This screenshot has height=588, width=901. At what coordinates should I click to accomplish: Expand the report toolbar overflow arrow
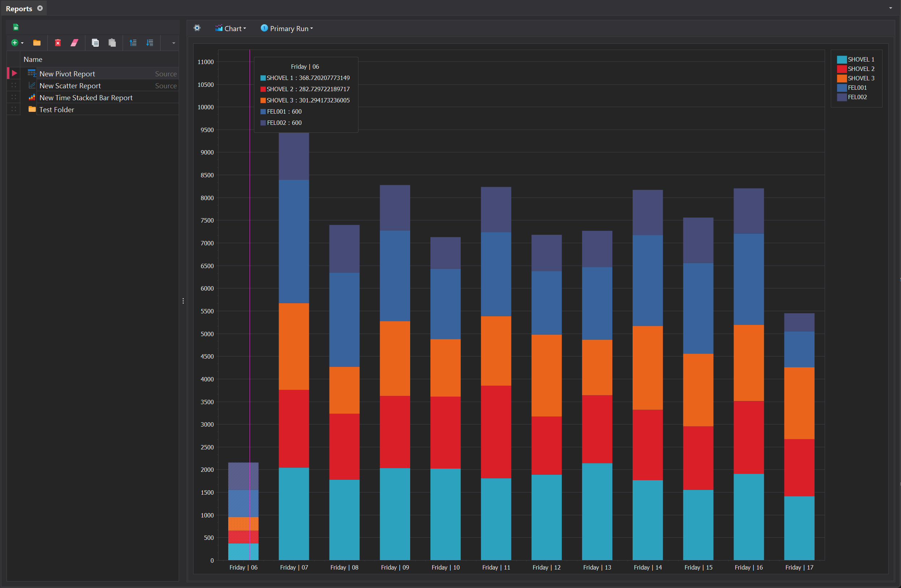pos(173,43)
